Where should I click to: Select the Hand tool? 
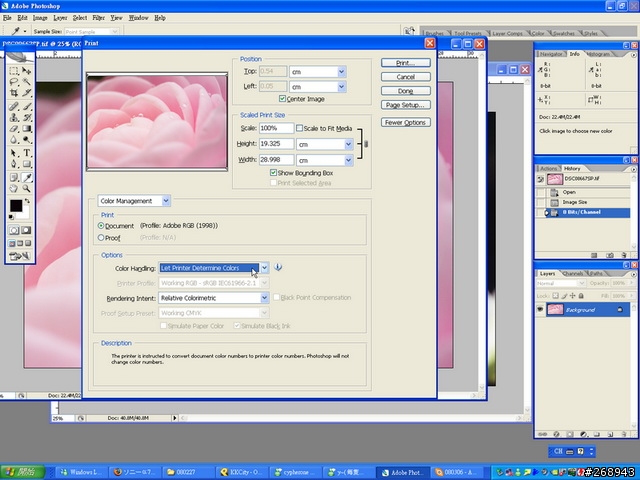pos(14,189)
